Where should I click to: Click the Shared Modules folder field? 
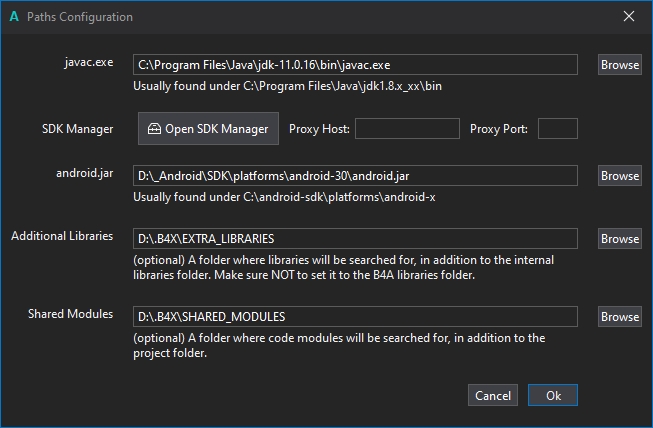355,317
